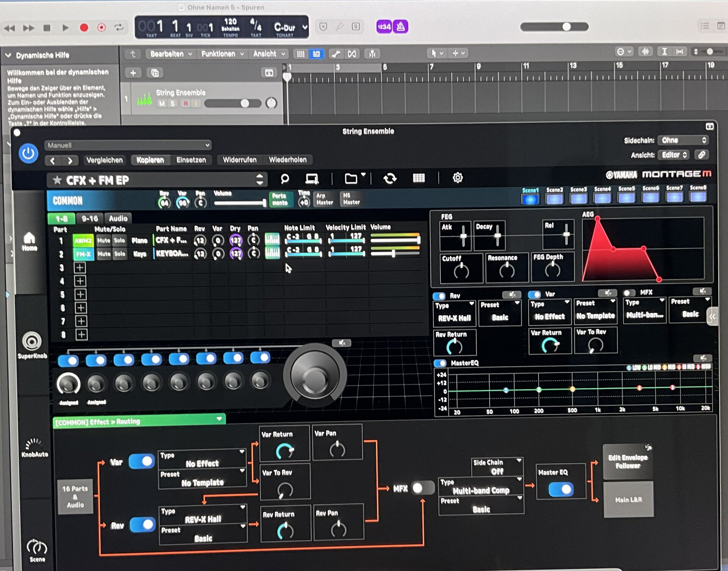Mute part 1 CFX piano

pyautogui.click(x=104, y=241)
